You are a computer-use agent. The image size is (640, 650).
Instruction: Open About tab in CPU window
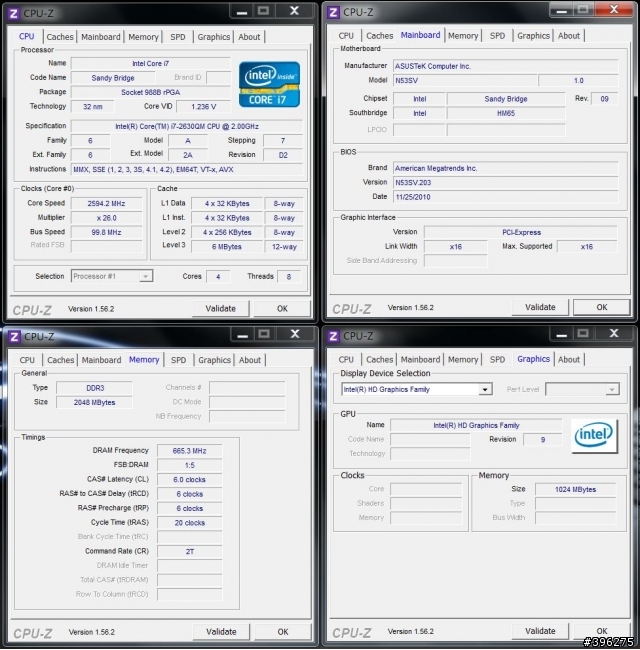tap(249, 37)
